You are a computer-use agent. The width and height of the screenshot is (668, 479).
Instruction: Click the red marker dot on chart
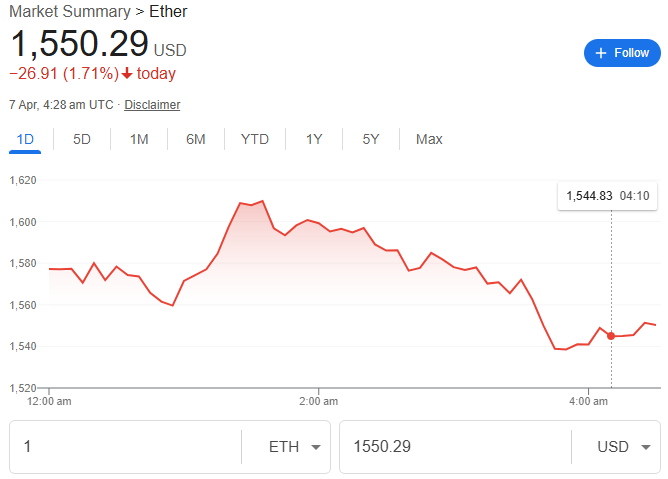click(611, 336)
